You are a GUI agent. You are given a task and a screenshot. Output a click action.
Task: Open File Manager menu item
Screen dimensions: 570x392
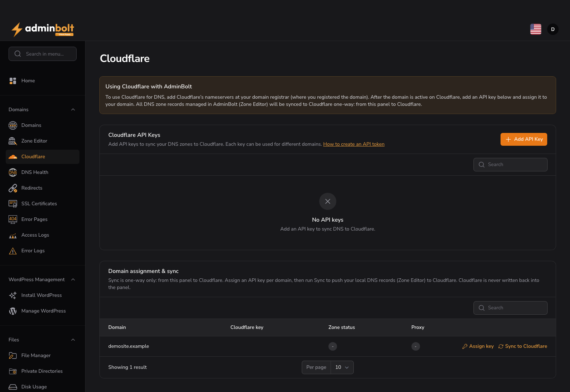point(42,355)
